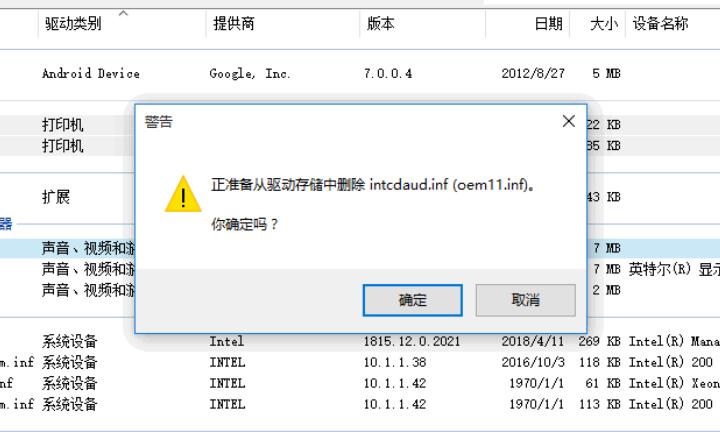The height and width of the screenshot is (432, 720).
Task: Sort list by 日期 column header
Action: click(528, 23)
